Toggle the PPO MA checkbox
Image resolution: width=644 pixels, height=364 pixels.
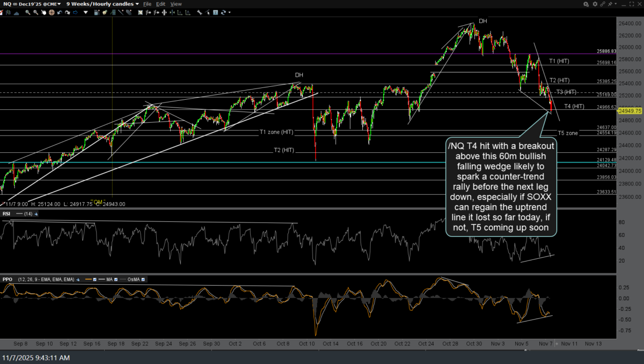(116, 279)
